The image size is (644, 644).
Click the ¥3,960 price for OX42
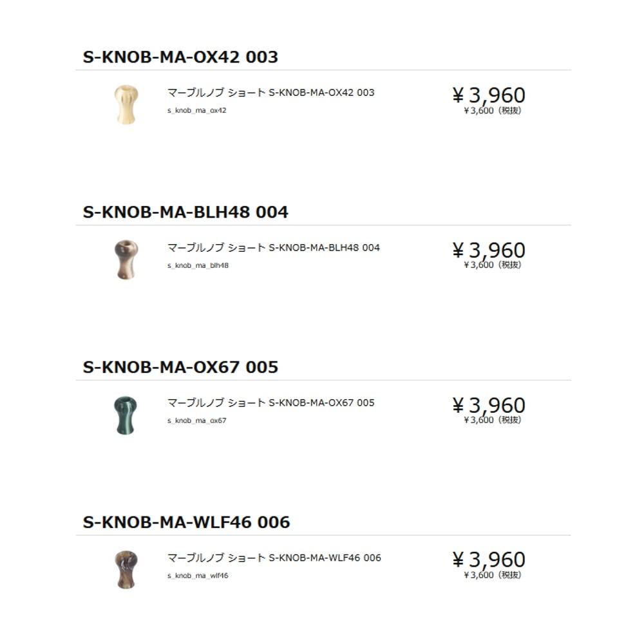(489, 95)
